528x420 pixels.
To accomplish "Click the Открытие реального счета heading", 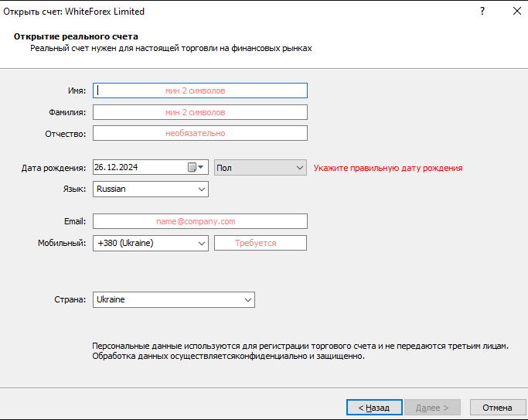I will coord(76,36).
